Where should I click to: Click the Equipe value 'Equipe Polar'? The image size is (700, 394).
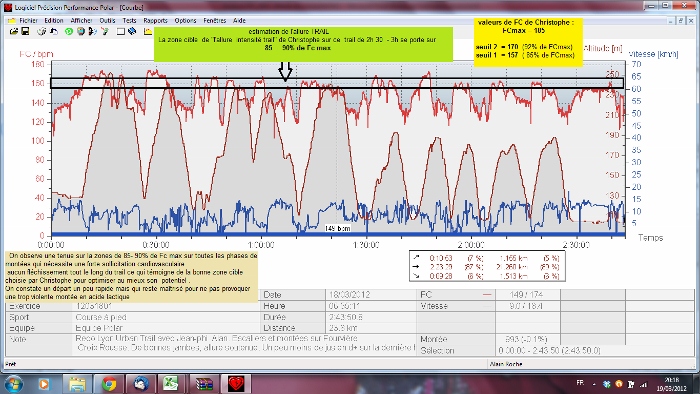[x=99, y=328]
